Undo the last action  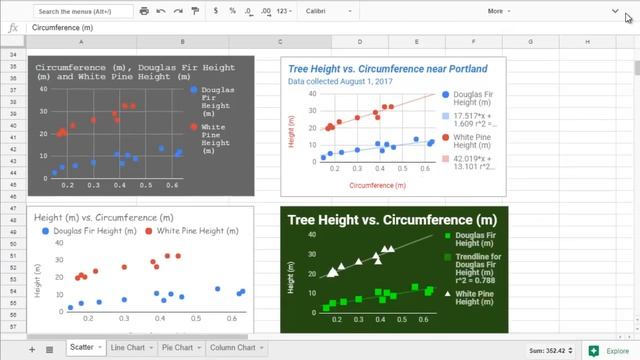pos(161,11)
